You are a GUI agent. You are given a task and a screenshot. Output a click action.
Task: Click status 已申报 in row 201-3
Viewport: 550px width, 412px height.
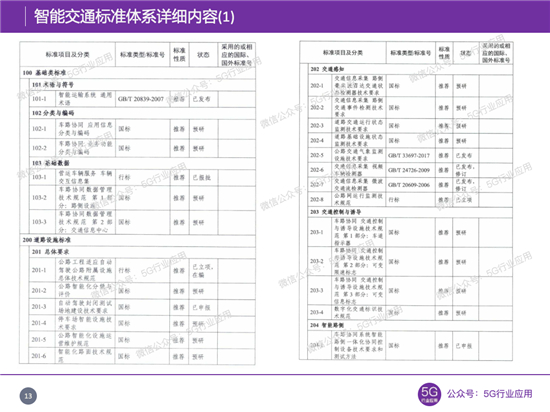201,308
